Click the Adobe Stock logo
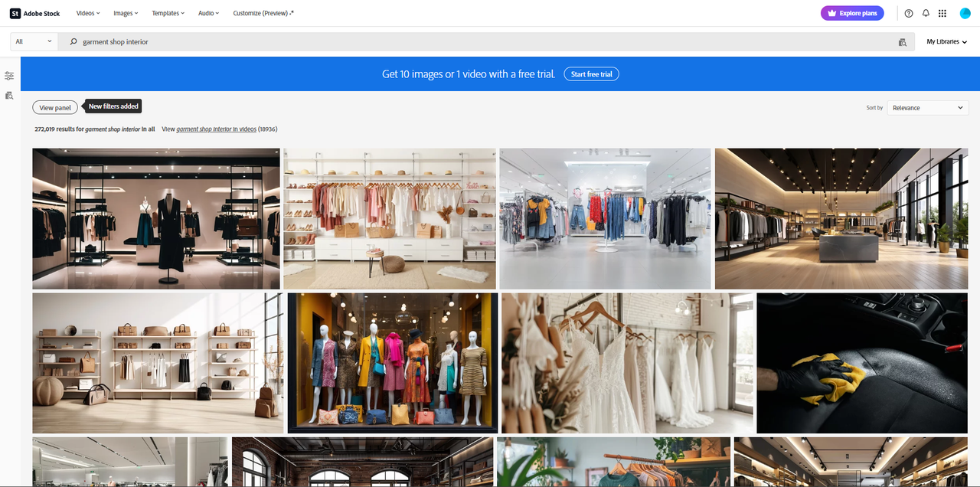This screenshot has width=980, height=487. (34, 13)
